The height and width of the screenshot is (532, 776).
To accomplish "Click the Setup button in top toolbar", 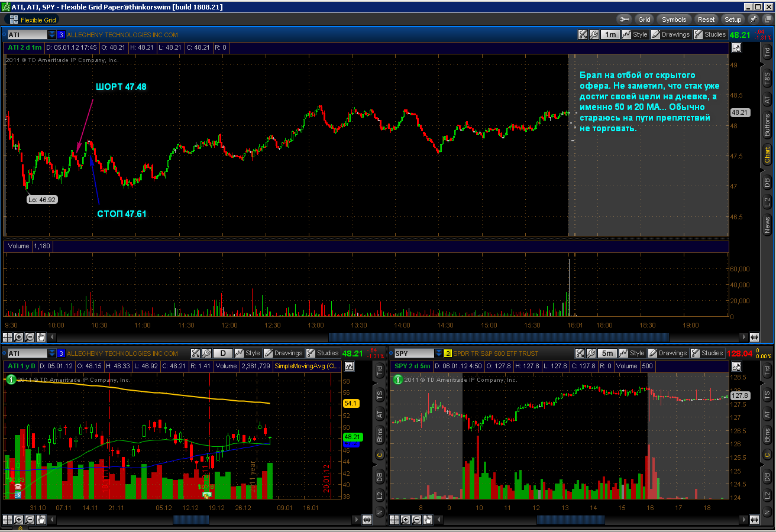I will point(733,20).
